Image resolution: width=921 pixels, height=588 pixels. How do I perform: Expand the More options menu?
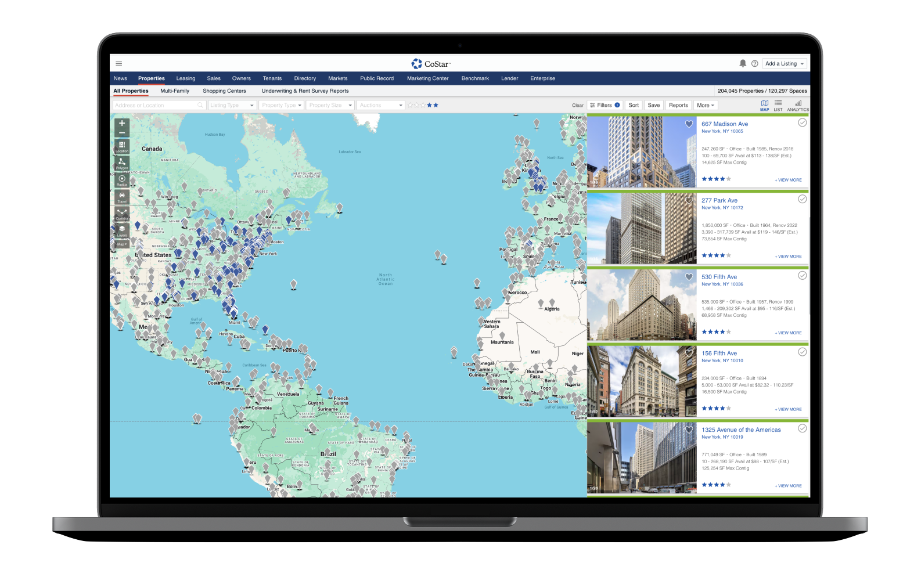pyautogui.click(x=706, y=105)
